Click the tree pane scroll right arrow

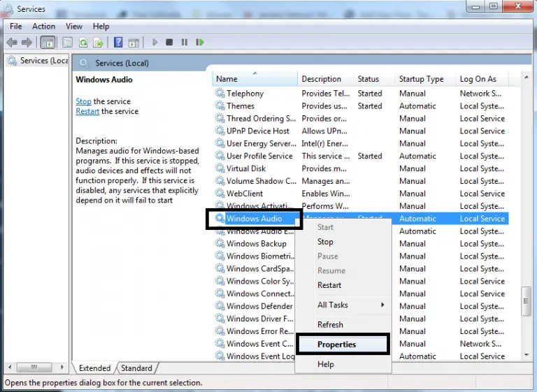click(62, 367)
